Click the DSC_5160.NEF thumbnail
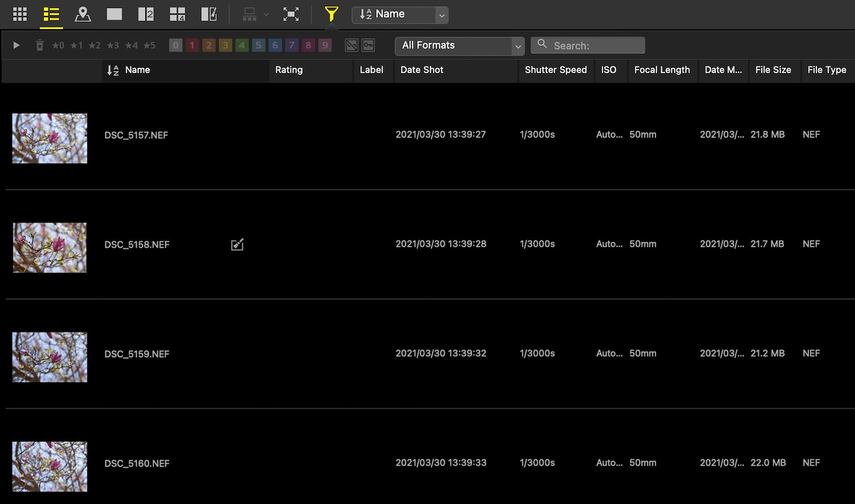 [50, 466]
